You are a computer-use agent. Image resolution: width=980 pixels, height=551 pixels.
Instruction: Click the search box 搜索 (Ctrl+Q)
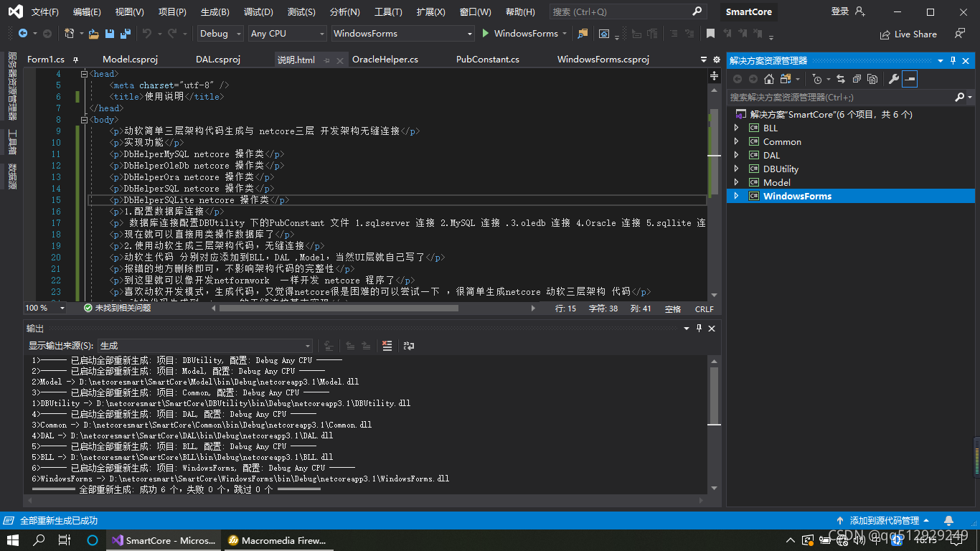(x=628, y=12)
